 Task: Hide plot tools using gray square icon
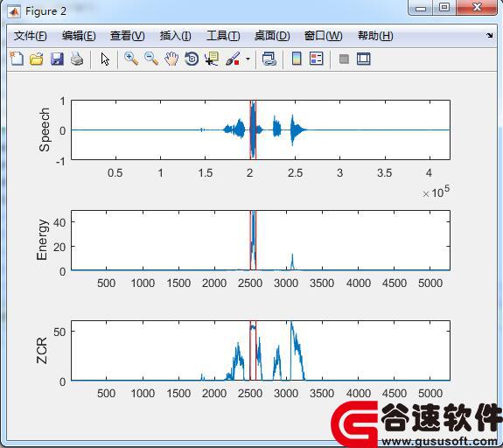coord(344,59)
